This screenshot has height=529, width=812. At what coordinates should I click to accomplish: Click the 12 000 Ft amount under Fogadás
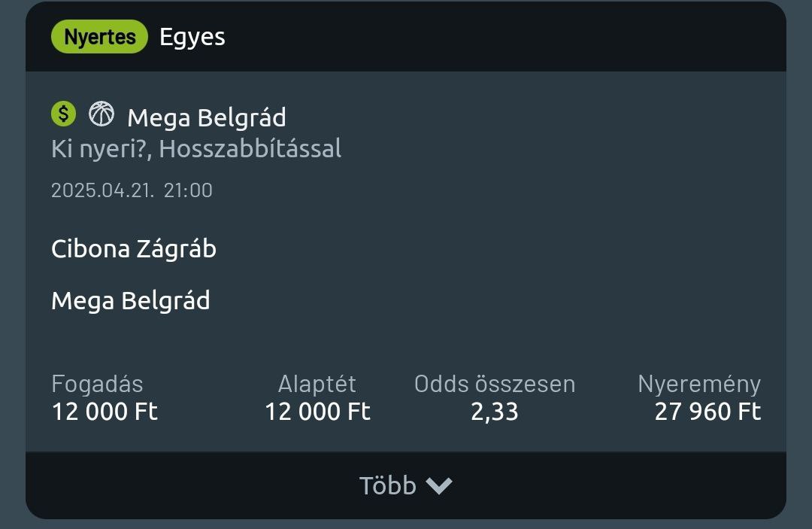(105, 412)
